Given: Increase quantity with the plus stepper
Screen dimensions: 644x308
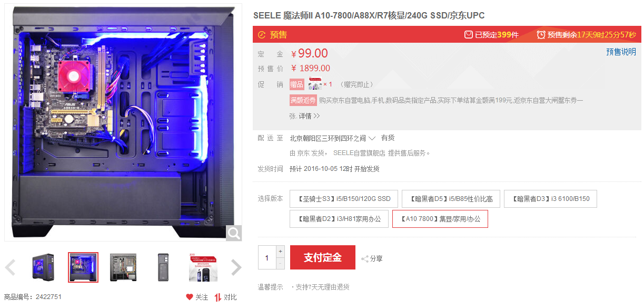Looking at the screenshot, I should coord(280,252).
